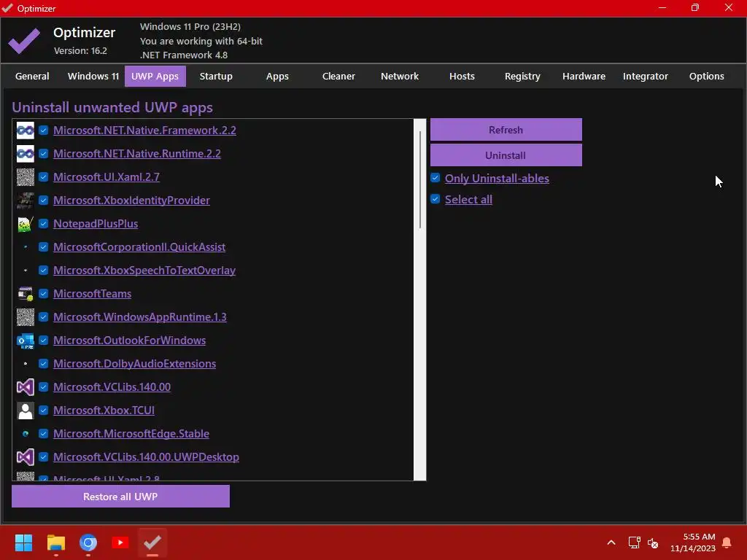Image resolution: width=747 pixels, height=560 pixels.
Task: Uncheck the DolbyAudioExtensions checkbox
Action: coord(43,363)
